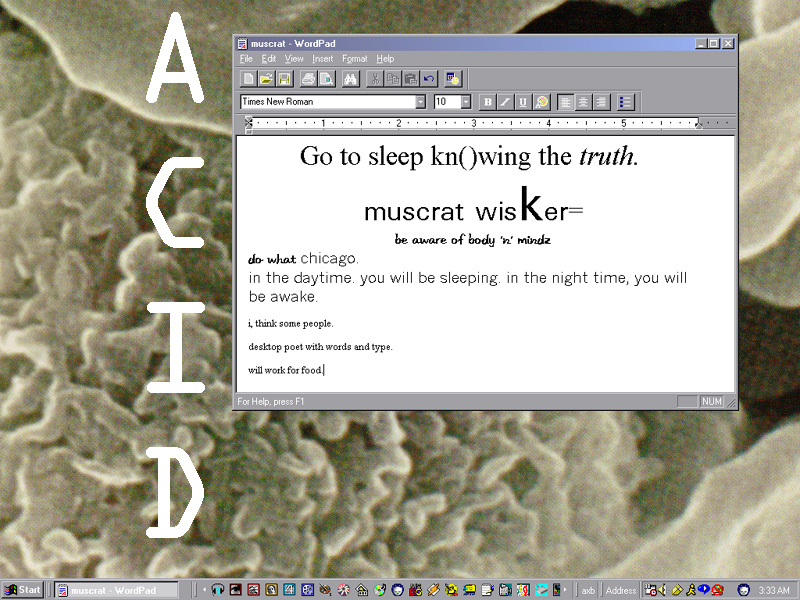This screenshot has height=600, width=800.
Task: Open the Insert menu
Action: [x=322, y=59]
